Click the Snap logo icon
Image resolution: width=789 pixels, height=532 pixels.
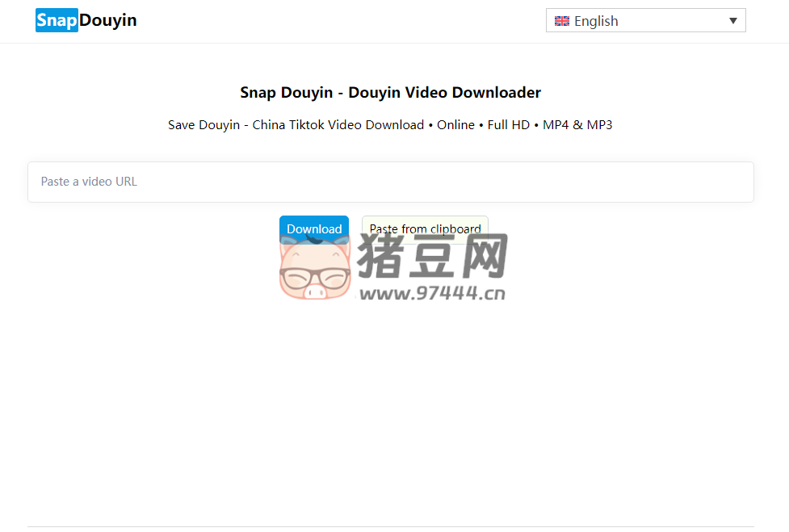coord(55,19)
